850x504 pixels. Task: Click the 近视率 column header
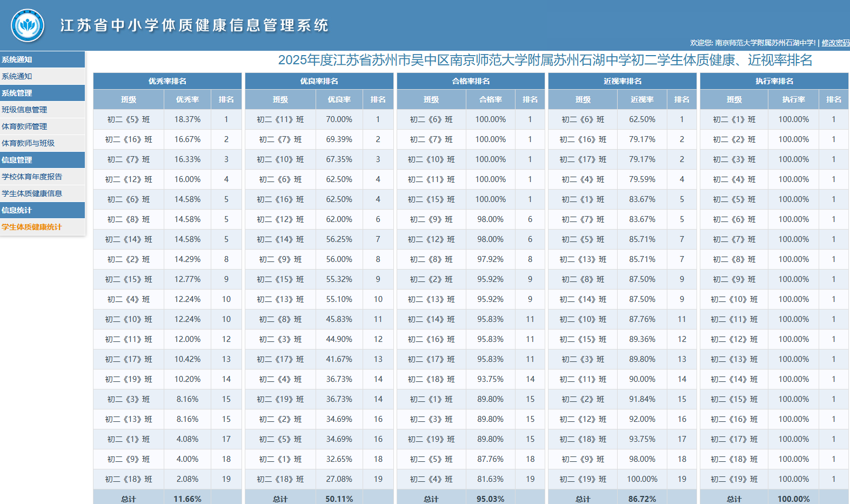(x=642, y=99)
